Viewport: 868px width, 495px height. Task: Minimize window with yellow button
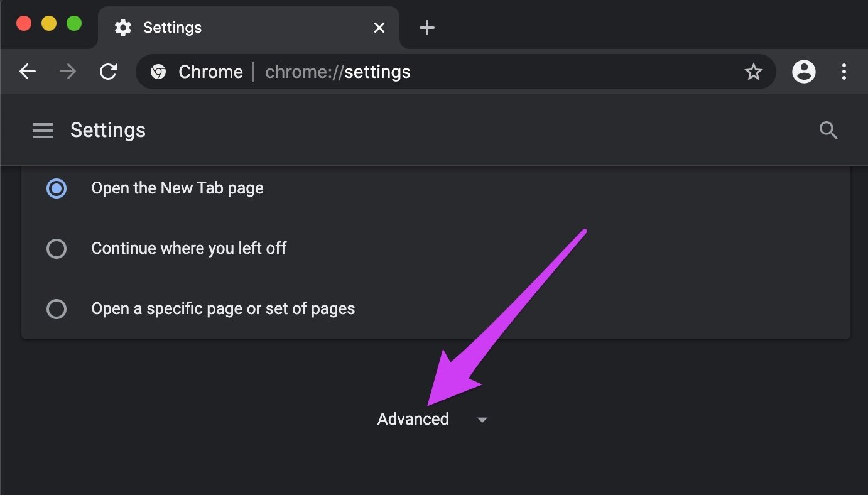click(x=49, y=23)
